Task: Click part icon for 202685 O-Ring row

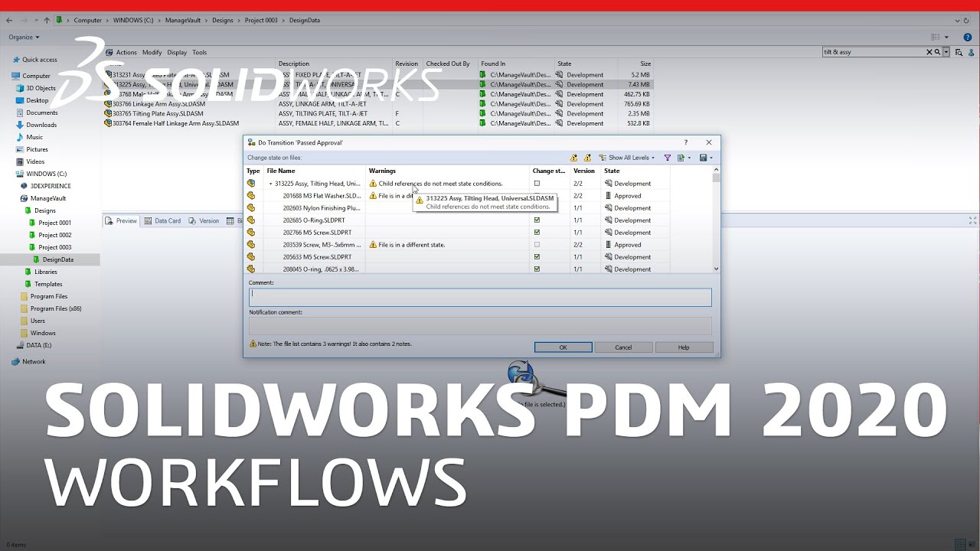Action: coord(251,220)
